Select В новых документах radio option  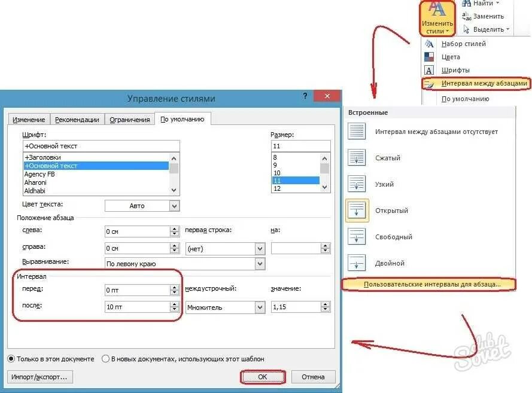[x=183, y=359]
